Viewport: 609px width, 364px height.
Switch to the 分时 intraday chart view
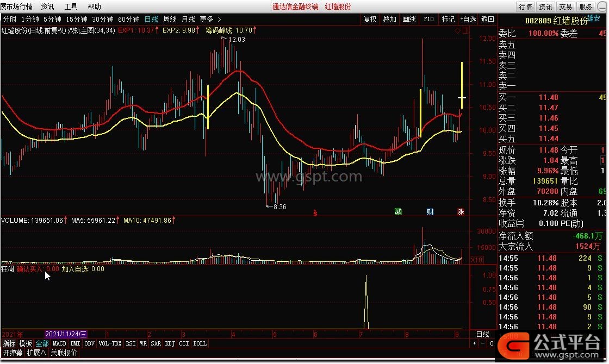[x=10, y=19]
